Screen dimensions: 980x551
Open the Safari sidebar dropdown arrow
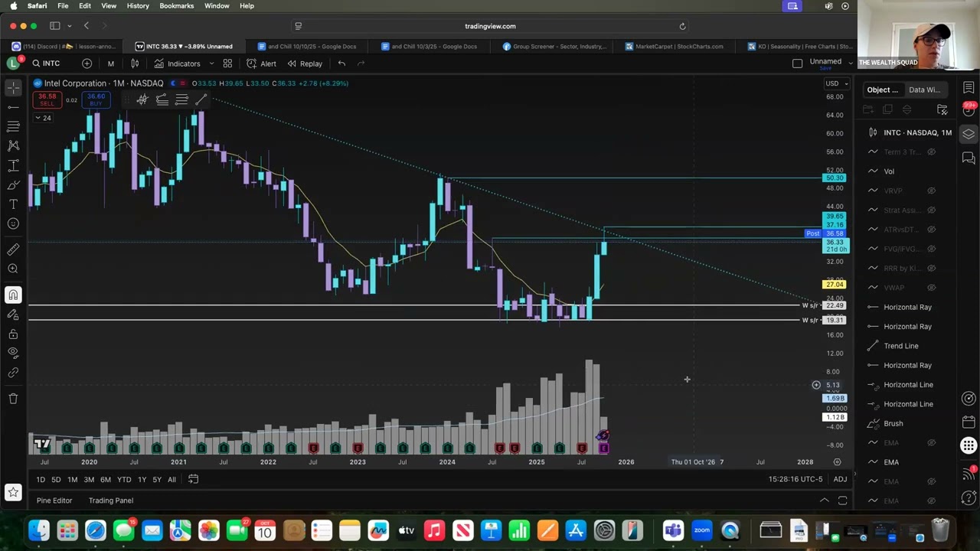tap(69, 26)
